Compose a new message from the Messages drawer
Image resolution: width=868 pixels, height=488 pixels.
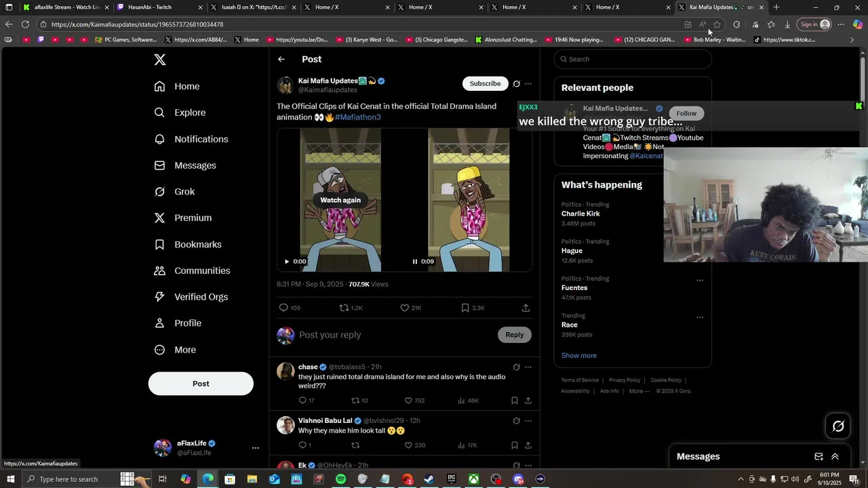tap(818, 457)
